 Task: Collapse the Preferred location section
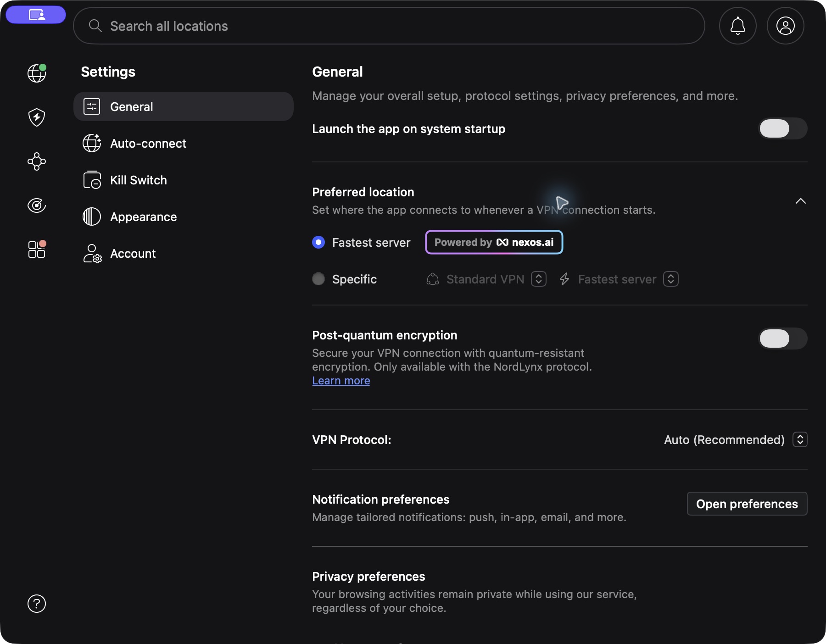[x=801, y=201]
